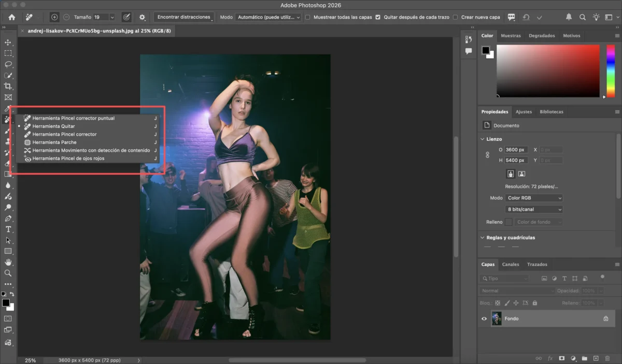Switch to the 'Muestras' tab
The image size is (622, 364).
click(511, 36)
